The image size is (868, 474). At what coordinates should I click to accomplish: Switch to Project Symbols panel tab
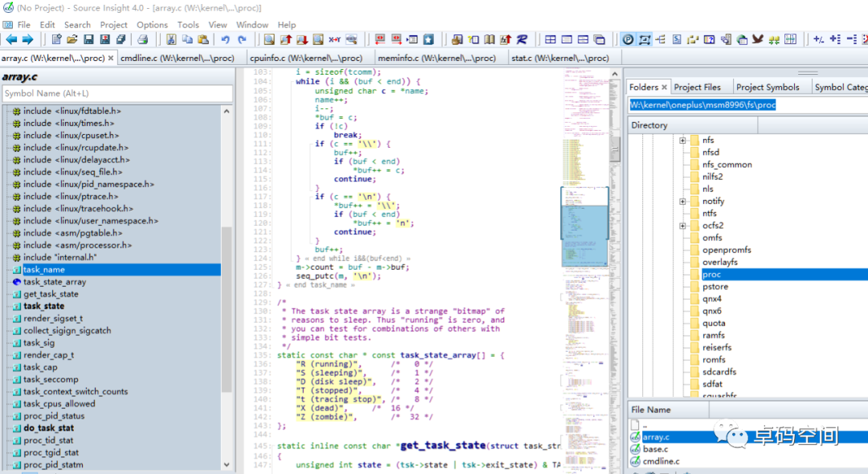click(x=768, y=87)
